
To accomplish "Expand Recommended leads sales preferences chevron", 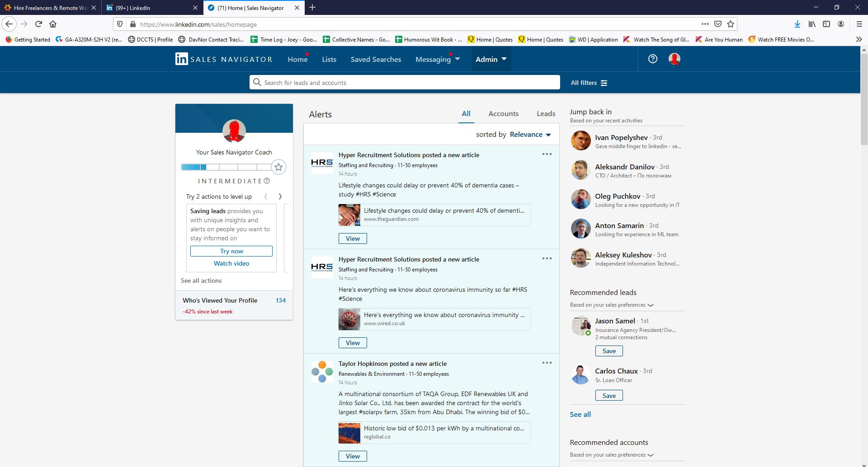I will [x=651, y=305].
